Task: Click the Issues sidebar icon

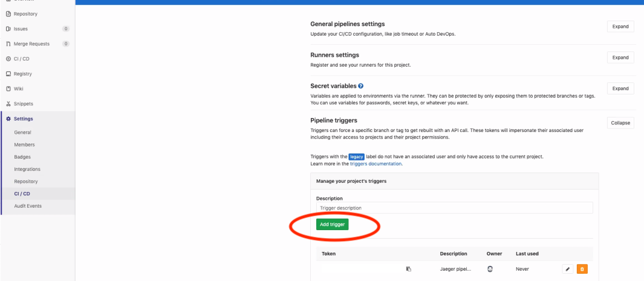Action: point(8,29)
